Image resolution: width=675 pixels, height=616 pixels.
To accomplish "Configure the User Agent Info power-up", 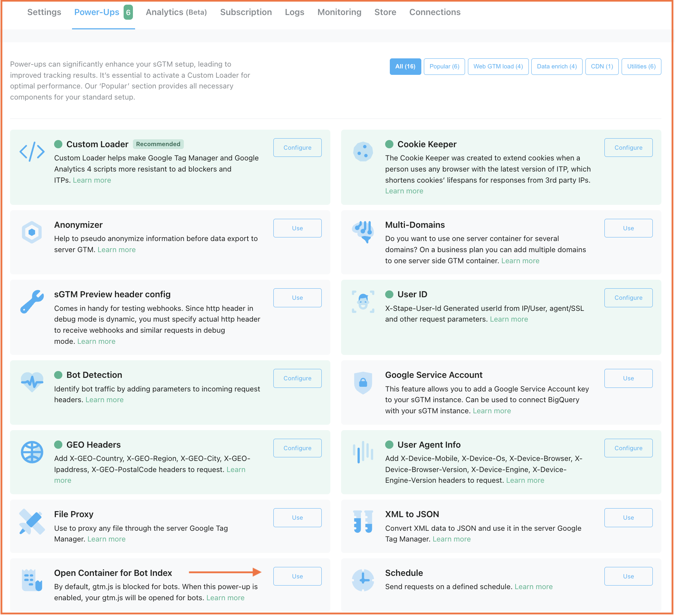I will pyautogui.click(x=628, y=448).
